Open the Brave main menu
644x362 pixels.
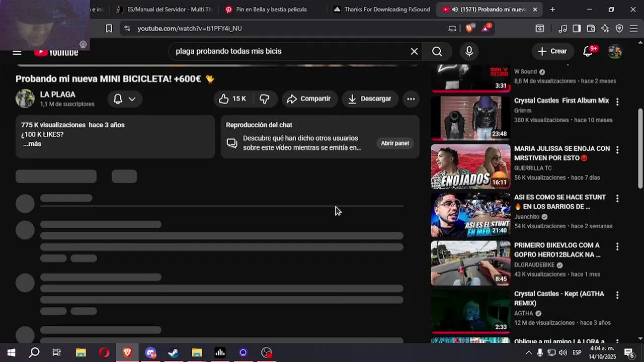tap(633, 29)
